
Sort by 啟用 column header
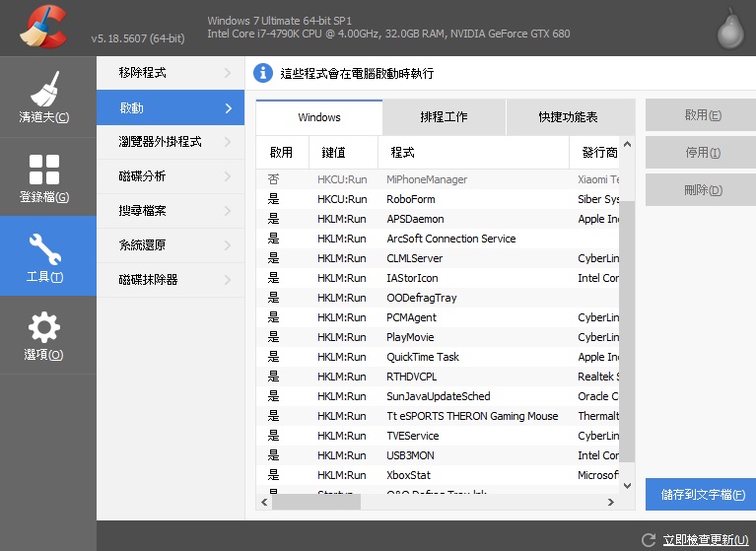(x=283, y=153)
